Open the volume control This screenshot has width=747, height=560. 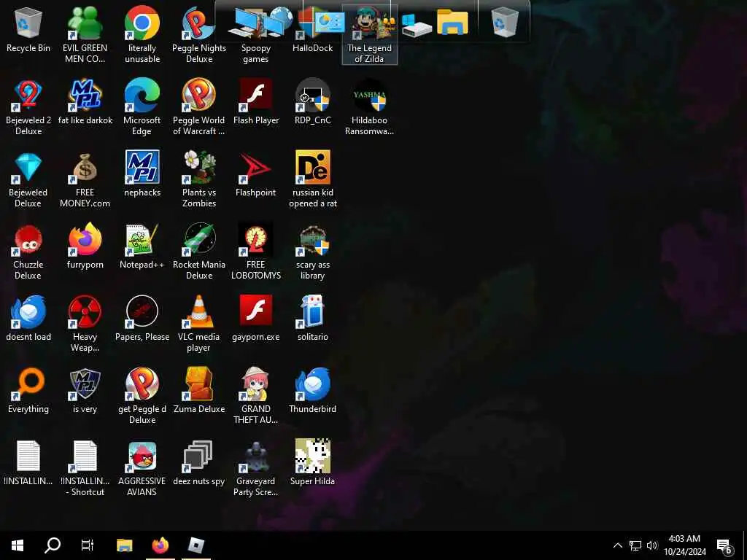click(x=652, y=545)
